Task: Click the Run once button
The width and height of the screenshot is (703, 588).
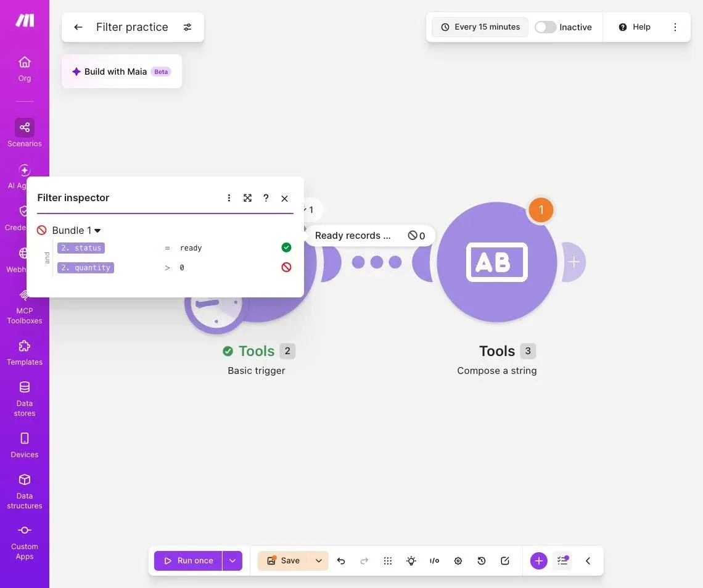Action: tap(188, 561)
